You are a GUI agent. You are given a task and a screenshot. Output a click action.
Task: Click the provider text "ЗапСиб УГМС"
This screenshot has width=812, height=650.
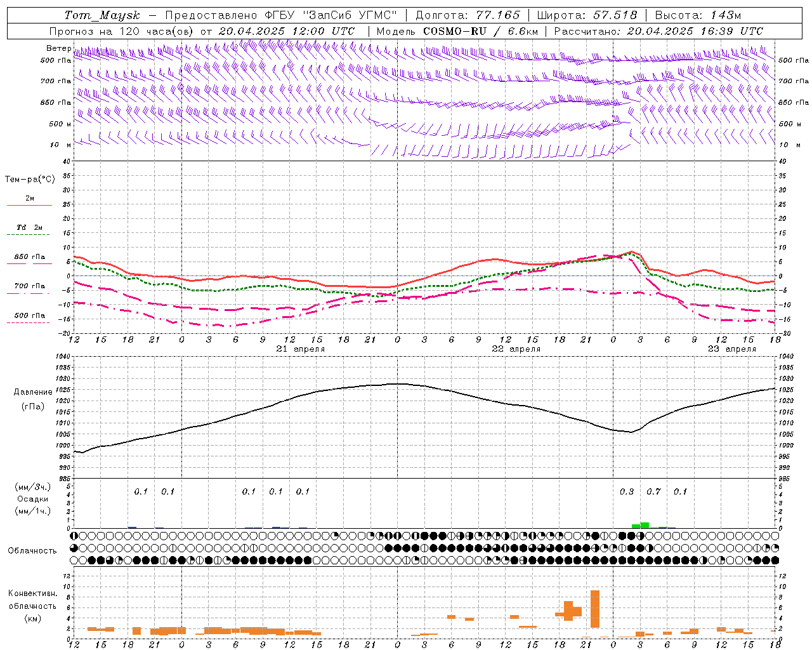click(350, 15)
